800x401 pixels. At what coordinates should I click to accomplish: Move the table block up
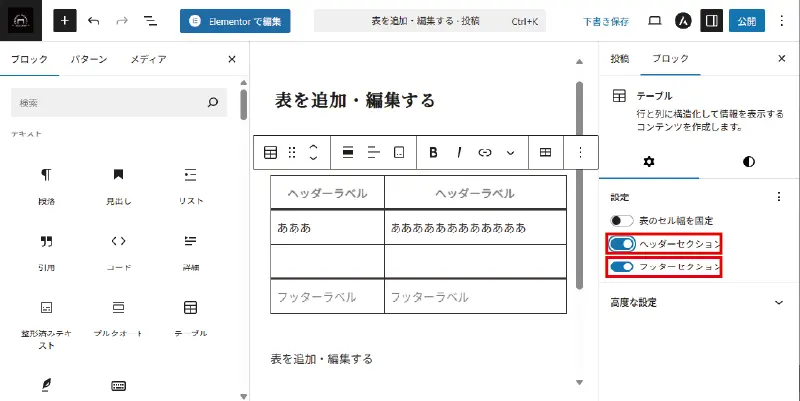click(x=313, y=147)
